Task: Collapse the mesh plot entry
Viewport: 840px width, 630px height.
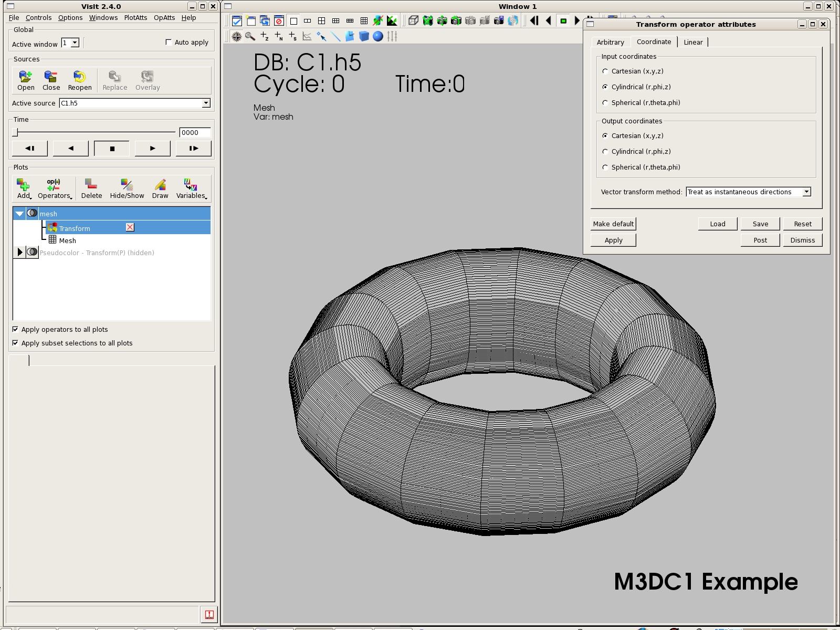Action: tap(19, 213)
